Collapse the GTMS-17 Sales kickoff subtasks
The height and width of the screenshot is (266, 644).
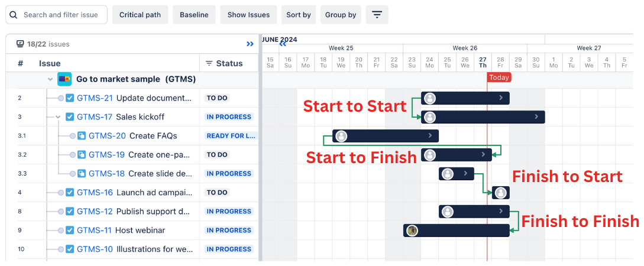click(x=58, y=117)
